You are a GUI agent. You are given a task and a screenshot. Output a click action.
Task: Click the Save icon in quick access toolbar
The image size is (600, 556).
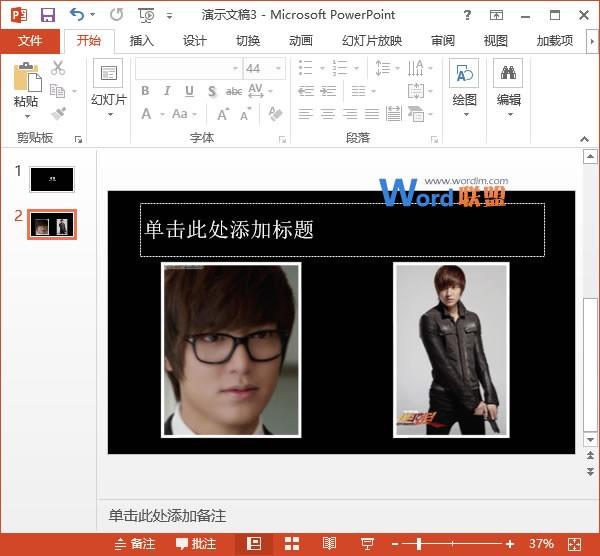(47, 15)
